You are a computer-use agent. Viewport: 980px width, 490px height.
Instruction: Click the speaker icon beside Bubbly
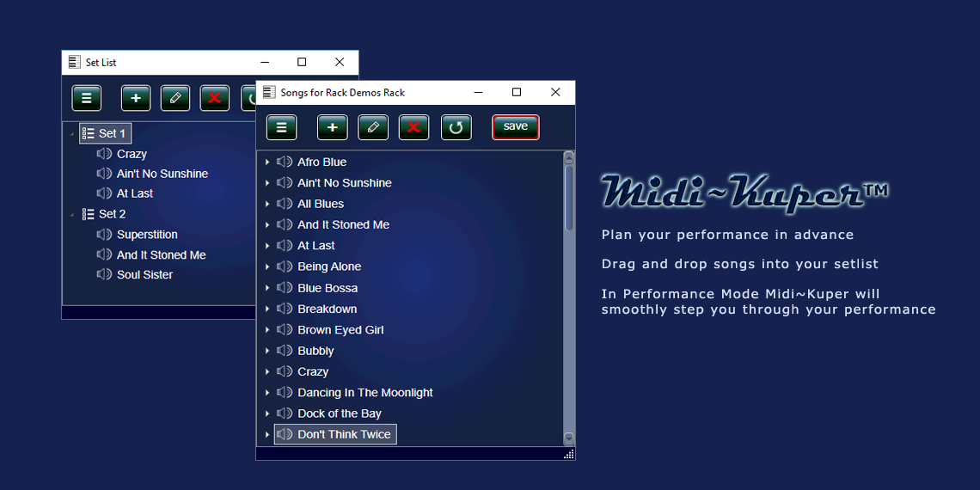[285, 351]
